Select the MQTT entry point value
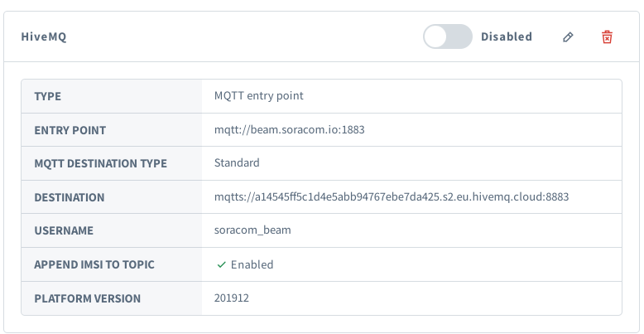644x334 pixels. 258,96
